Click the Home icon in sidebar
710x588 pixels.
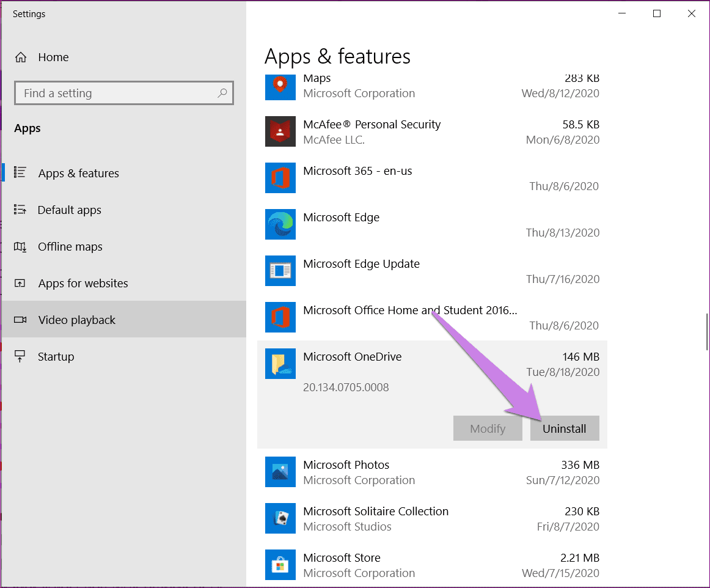tap(21, 57)
